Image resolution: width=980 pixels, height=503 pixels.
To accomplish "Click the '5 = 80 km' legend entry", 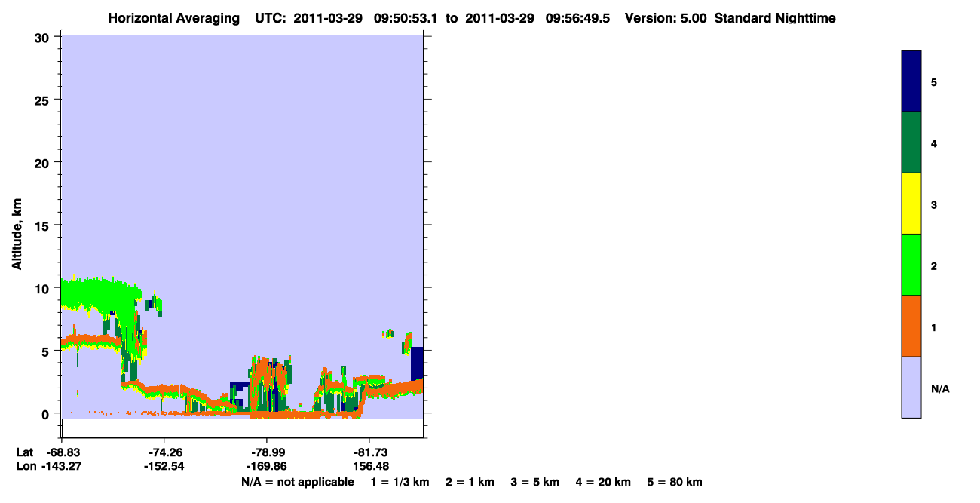I will point(675,482).
